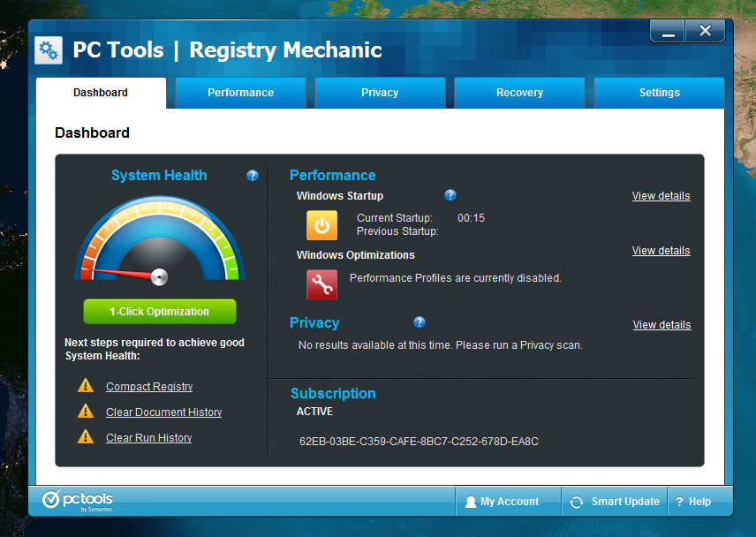Click warning icon beside Clear Run History
Image resolution: width=756 pixels, height=537 pixels.
[86, 436]
